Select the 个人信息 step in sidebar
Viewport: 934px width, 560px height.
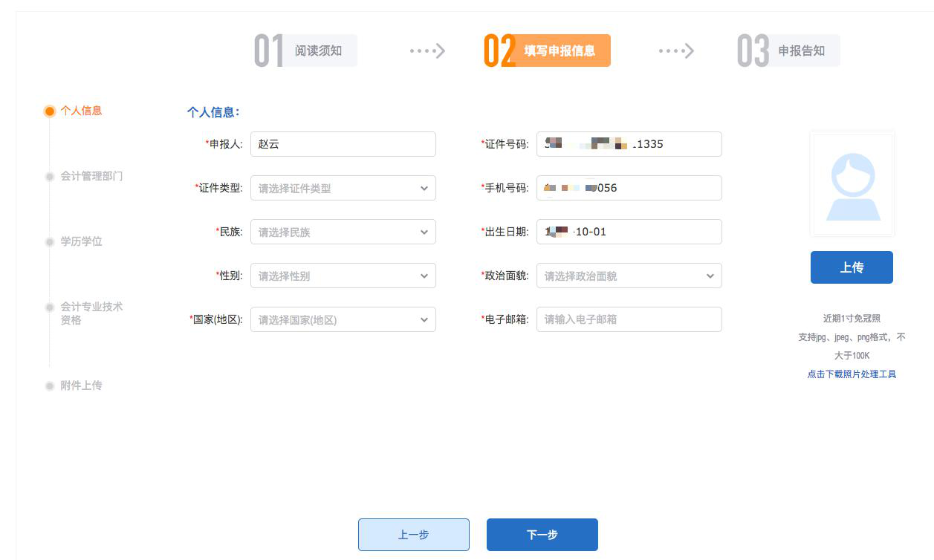[81, 111]
